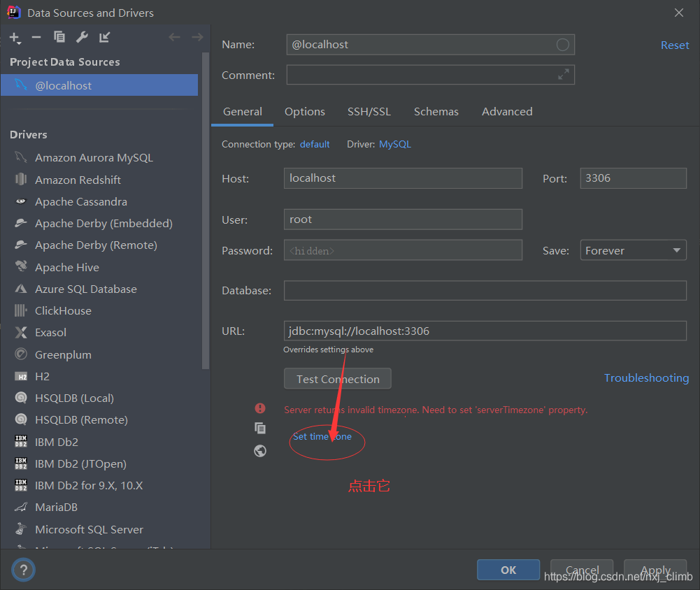Click the make global import arrow icon
Screen dimensions: 700x590
[x=104, y=37]
